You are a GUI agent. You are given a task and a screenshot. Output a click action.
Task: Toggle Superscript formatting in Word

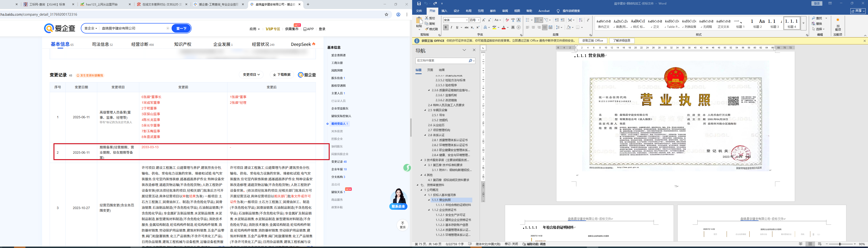click(478, 28)
